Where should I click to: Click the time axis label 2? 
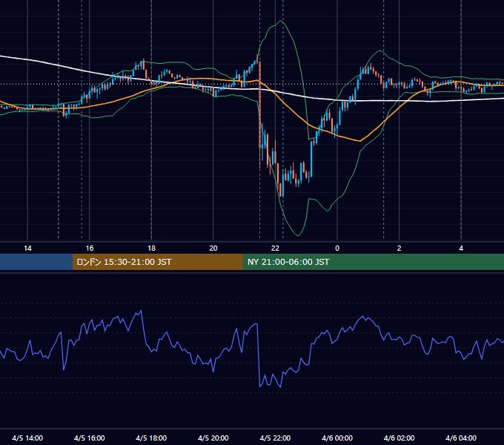[399, 248]
